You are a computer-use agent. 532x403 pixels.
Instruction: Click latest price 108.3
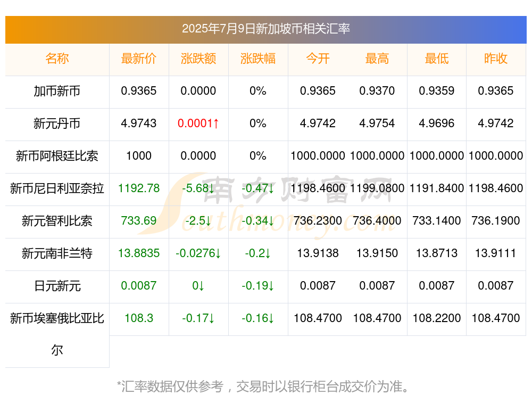point(139,318)
